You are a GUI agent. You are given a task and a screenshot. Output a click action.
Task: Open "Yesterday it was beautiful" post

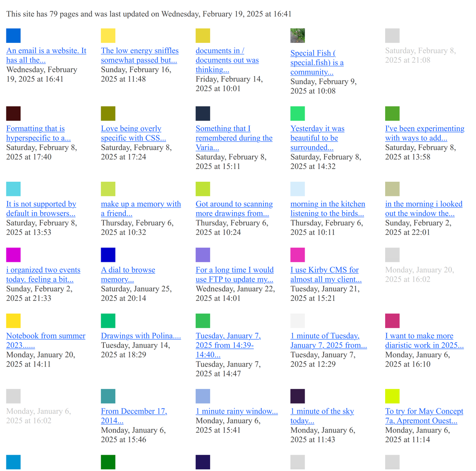click(x=317, y=138)
